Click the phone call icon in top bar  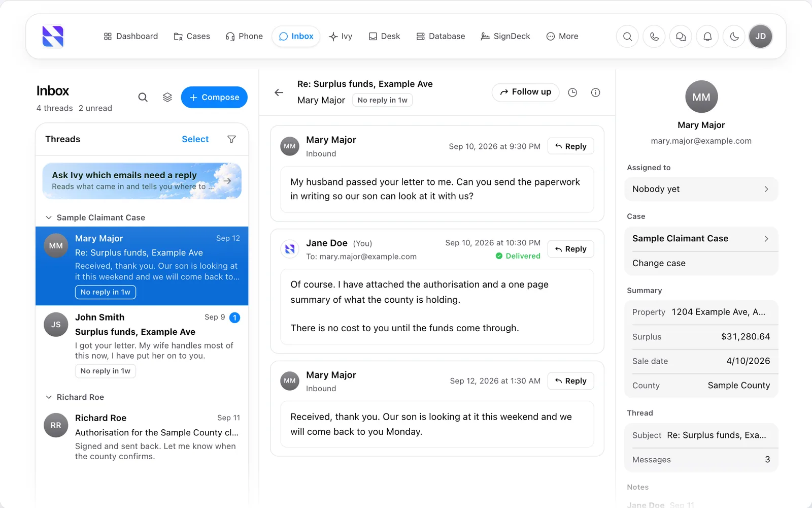(654, 37)
